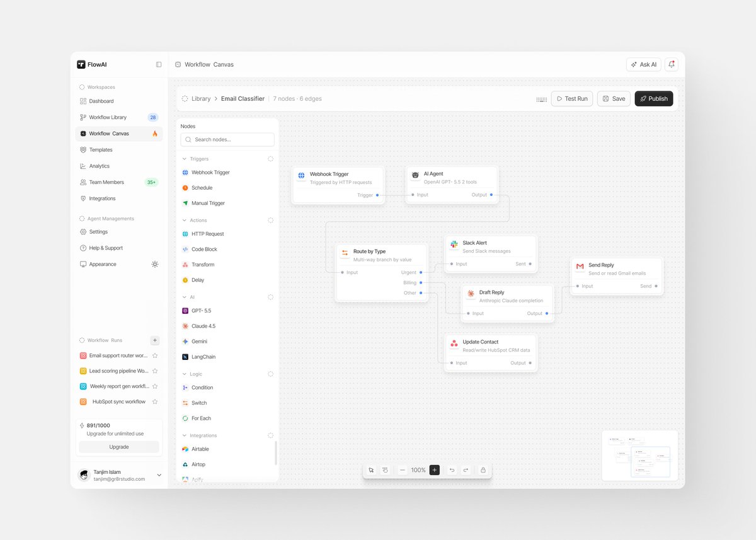Go to Templates
The height and width of the screenshot is (540, 756).
119,150
